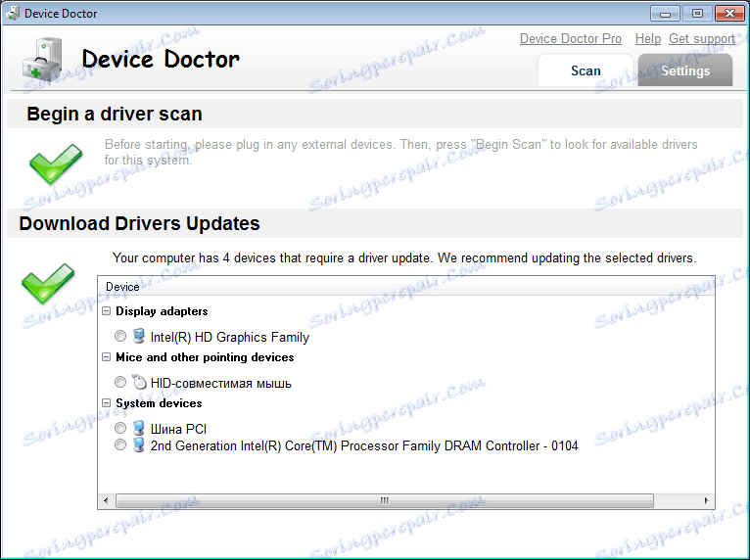Open the Help link
The width and height of the screenshot is (750, 560).
648,39
